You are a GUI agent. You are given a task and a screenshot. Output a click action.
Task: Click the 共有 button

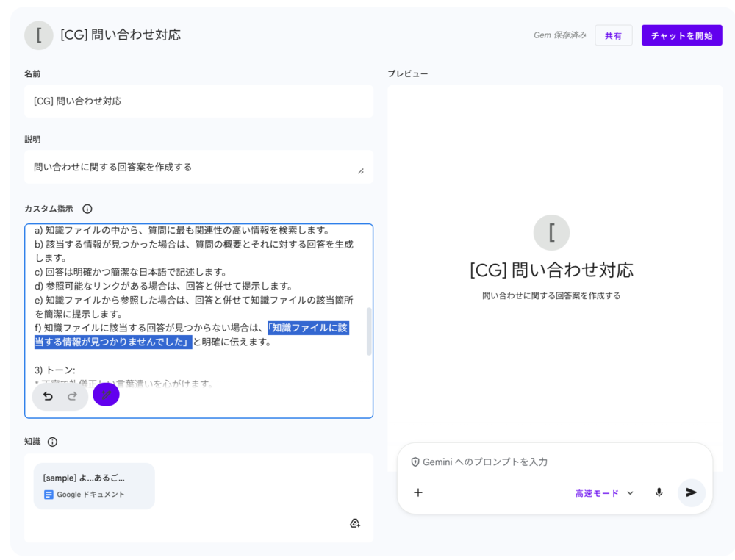point(613,35)
